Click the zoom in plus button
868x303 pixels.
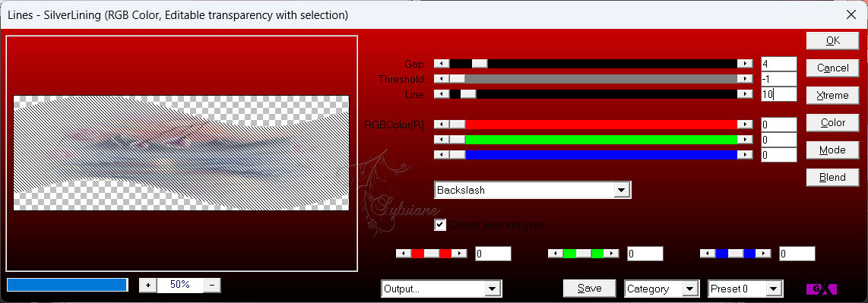click(x=147, y=285)
